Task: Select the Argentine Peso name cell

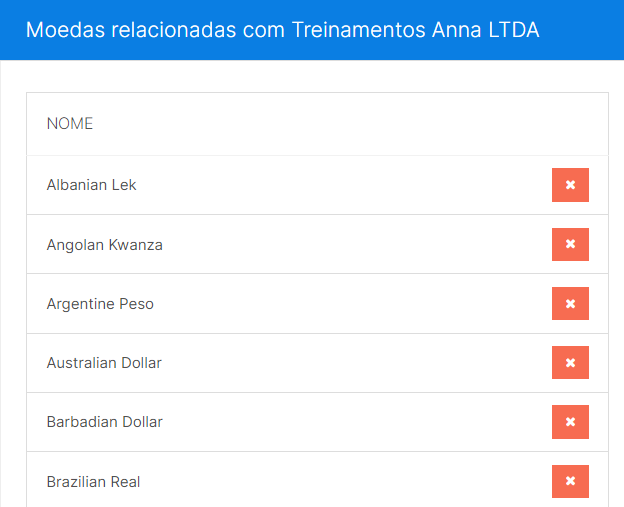Action: coord(100,304)
